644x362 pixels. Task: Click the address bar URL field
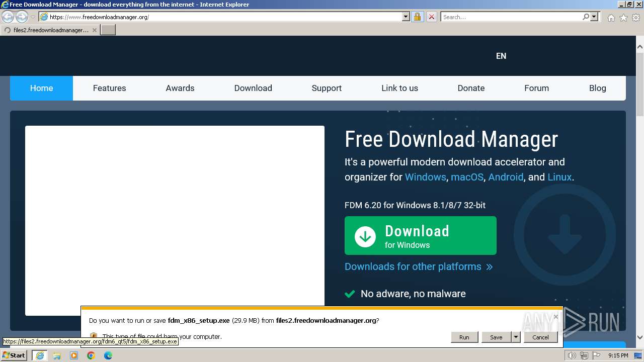tap(225, 17)
